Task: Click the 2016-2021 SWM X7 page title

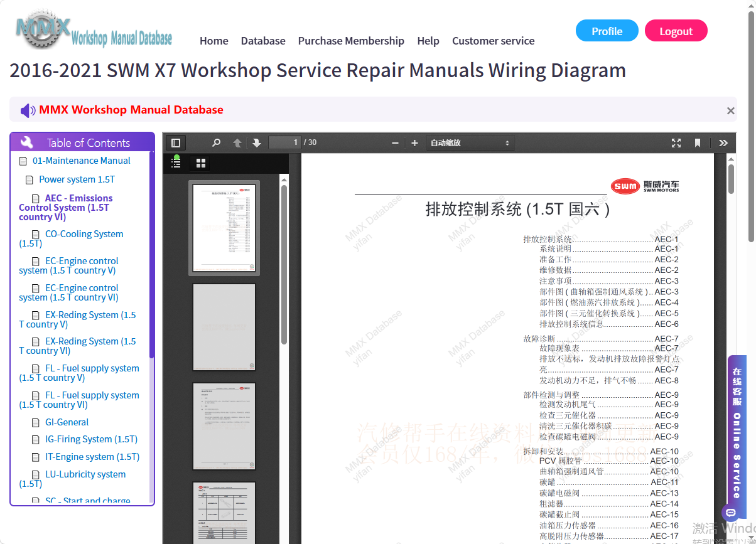Action: click(318, 70)
